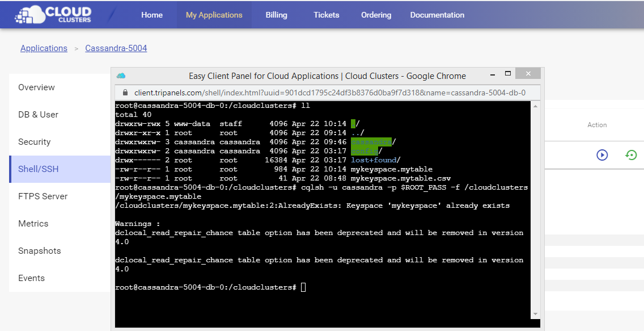The height and width of the screenshot is (331, 644).
Task: Open Snapshots section in sidebar
Action: pyautogui.click(x=60, y=251)
